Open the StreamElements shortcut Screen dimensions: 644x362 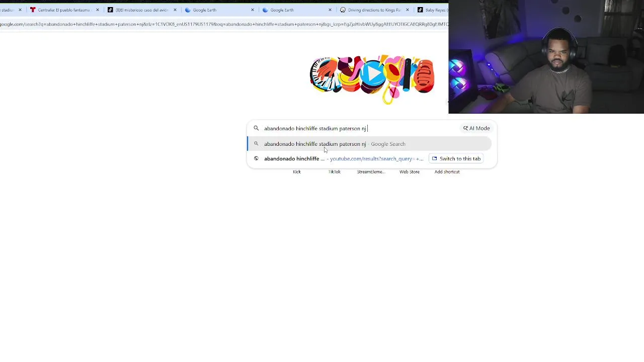(371, 172)
